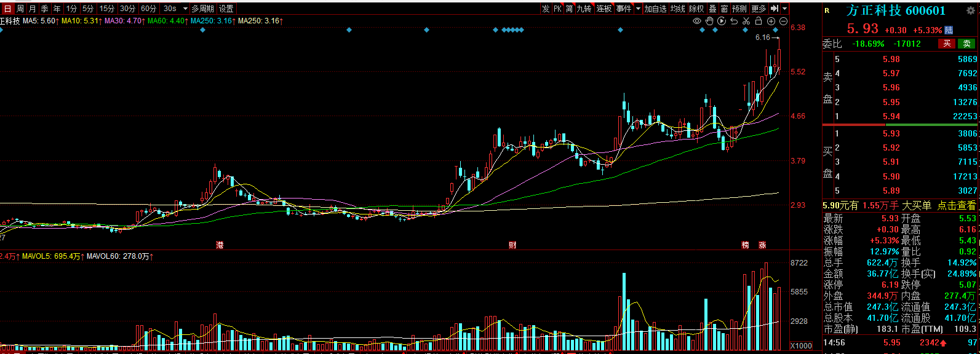Click the MA60: 4.40 indicator label
Image resolution: width=980 pixels, height=354 pixels.
(x=167, y=21)
